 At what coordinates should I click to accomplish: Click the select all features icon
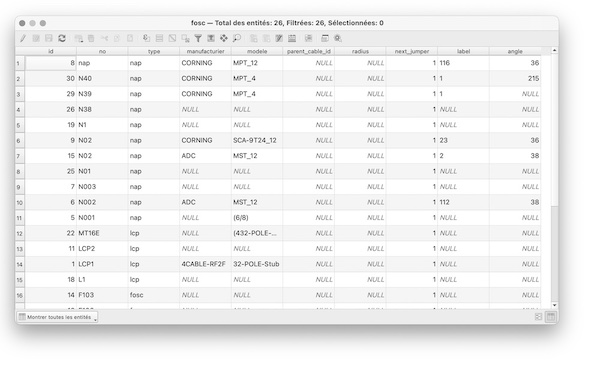(159, 38)
